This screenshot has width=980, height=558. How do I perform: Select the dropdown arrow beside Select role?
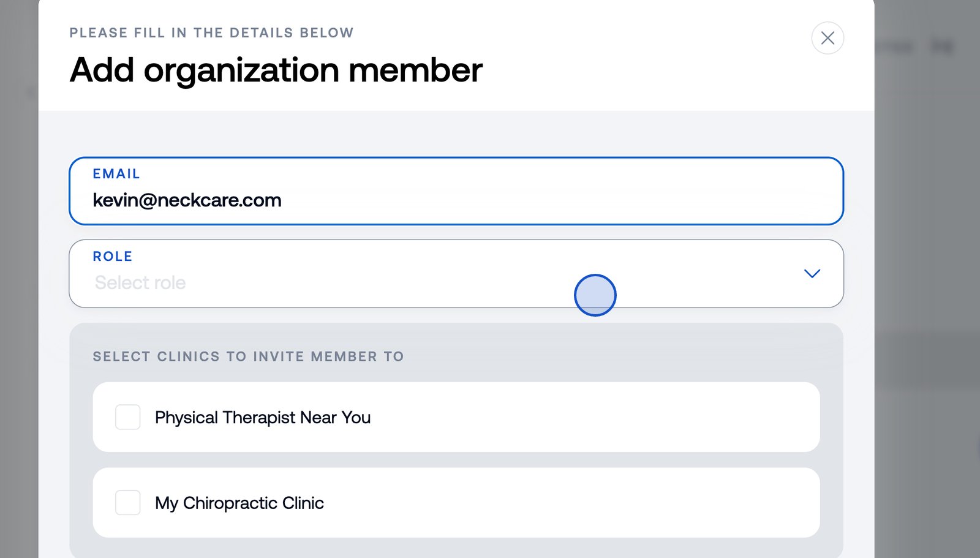(x=812, y=274)
